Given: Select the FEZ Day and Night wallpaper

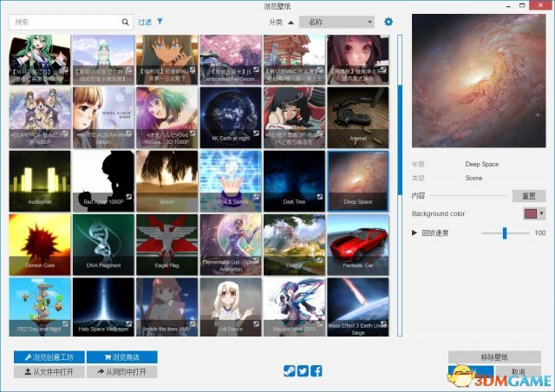Looking at the screenshot, I should pyautogui.click(x=40, y=307).
